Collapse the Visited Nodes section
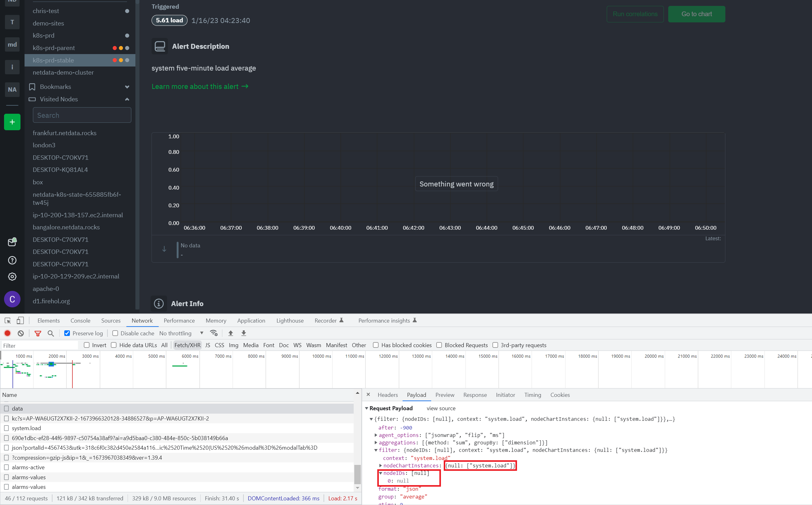812x505 pixels. pos(127,99)
